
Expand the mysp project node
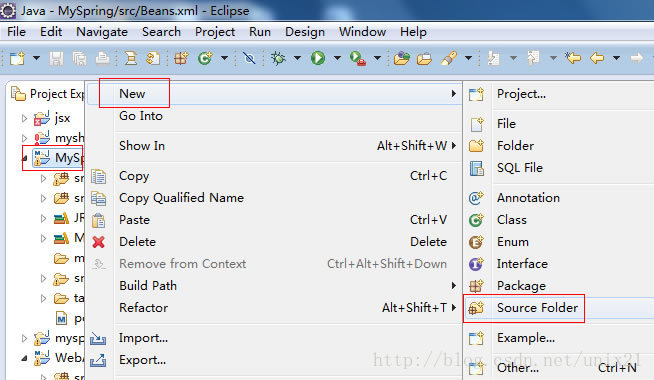click(x=24, y=338)
